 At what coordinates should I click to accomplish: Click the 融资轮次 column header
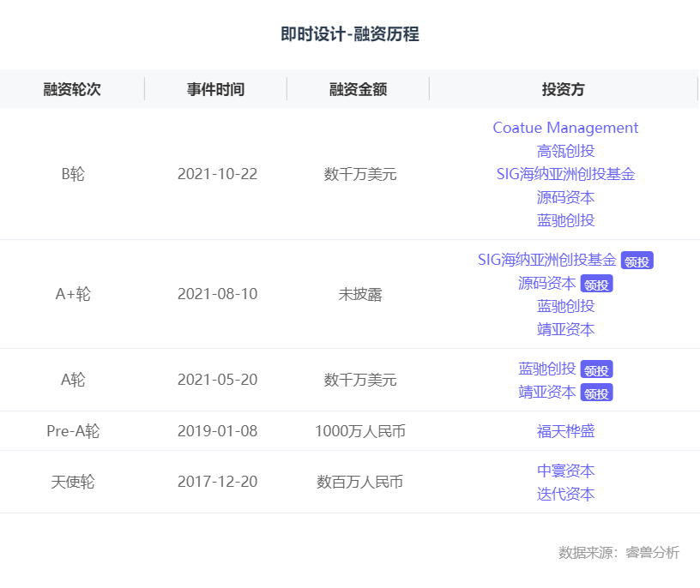[72, 89]
